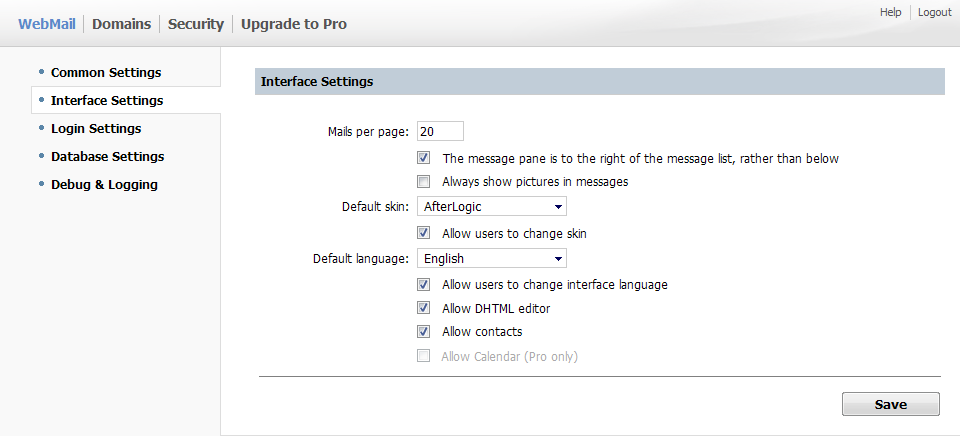Uncheck Allow users to change skin

424,233
